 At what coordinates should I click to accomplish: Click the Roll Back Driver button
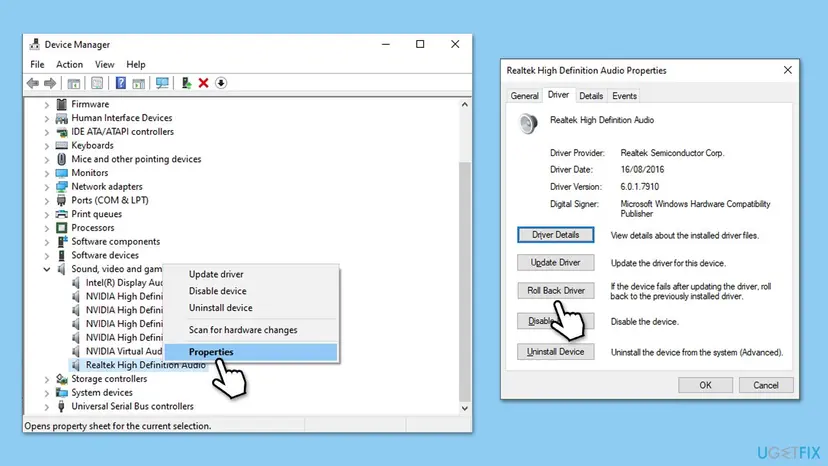(556, 291)
